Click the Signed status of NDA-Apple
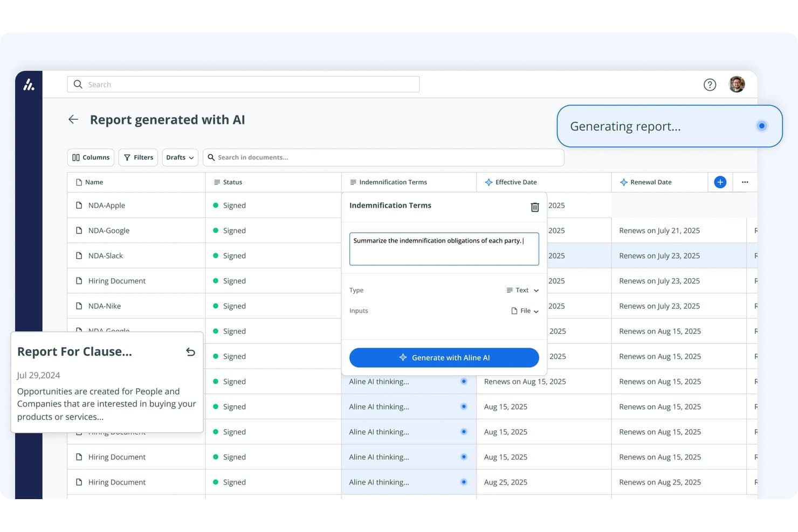The height and width of the screenshot is (532, 798). click(230, 205)
